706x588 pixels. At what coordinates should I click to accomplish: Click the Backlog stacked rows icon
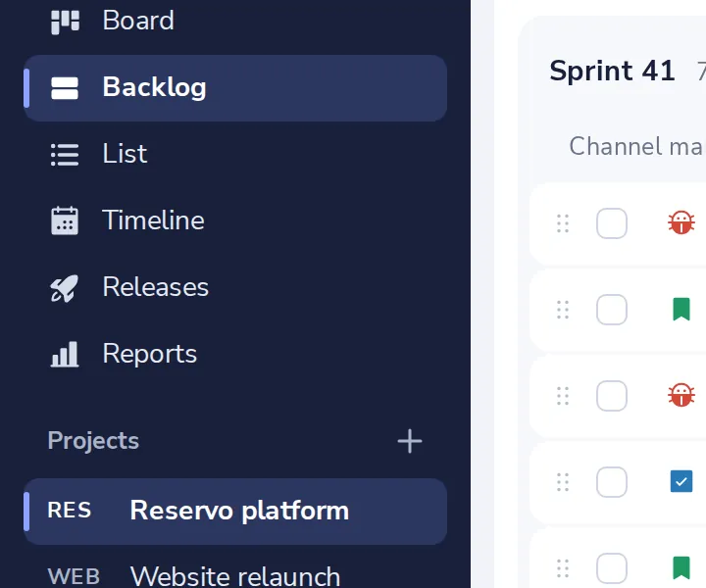pos(65,88)
